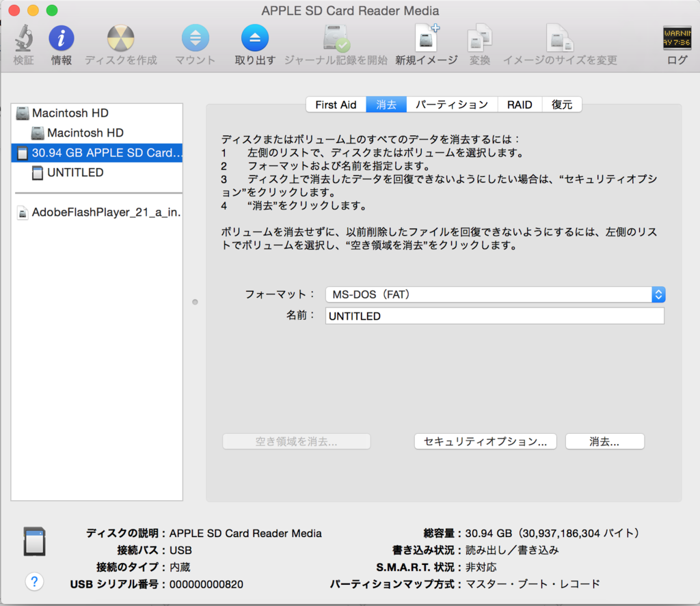Open セキュリティオプション... button
700x606 pixels.
(x=485, y=442)
